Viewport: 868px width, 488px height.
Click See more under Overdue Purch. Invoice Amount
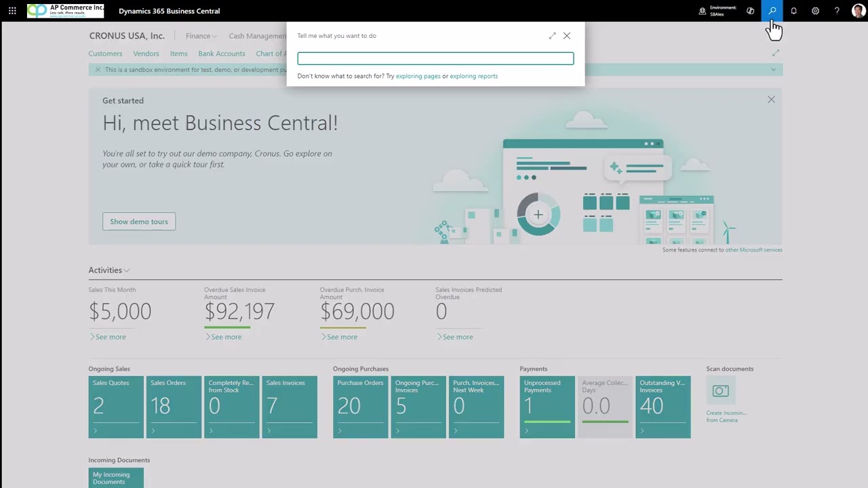(x=339, y=337)
